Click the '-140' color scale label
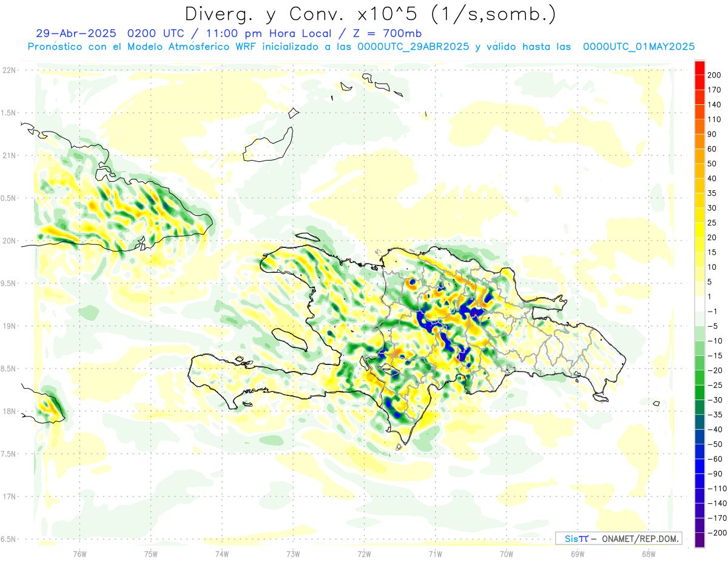Viewport: 728px width, 562px height. coord(716,504)
